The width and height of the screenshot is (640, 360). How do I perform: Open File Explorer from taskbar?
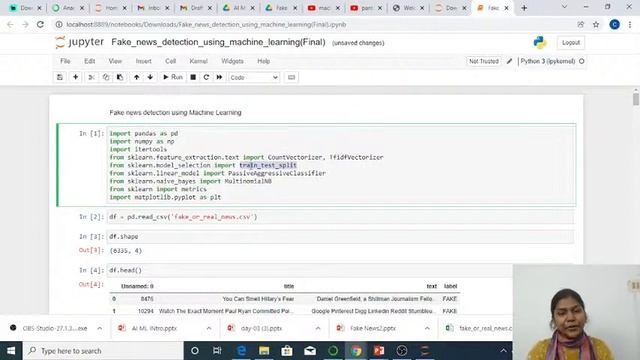point(264,351)
